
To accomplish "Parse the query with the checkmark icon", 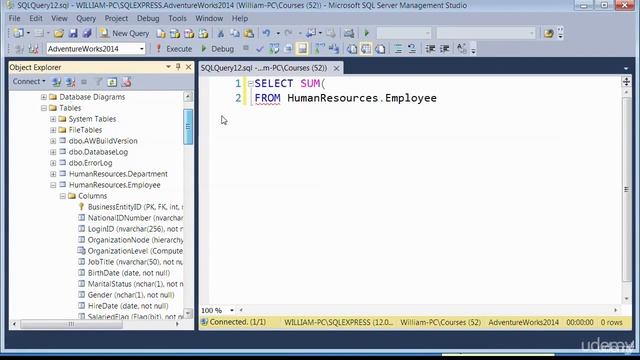I will pos(260,49).
